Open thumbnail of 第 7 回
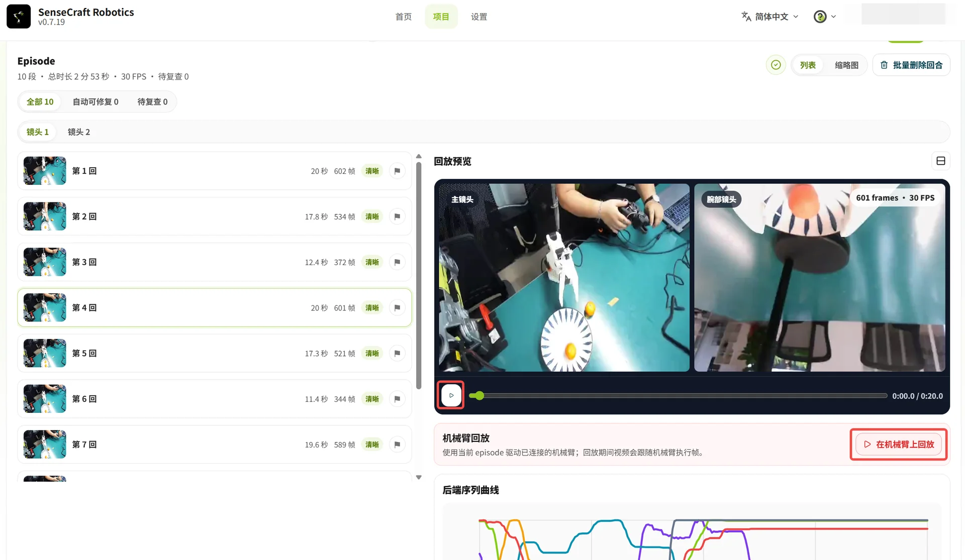The image size is (965, 560). coord(45,444)
